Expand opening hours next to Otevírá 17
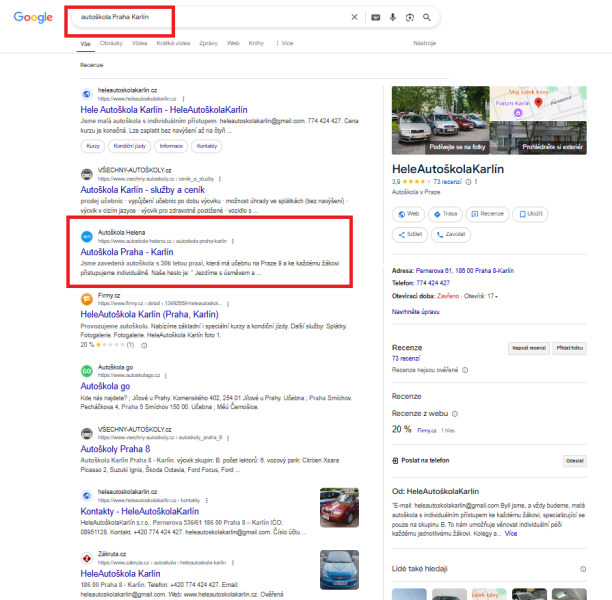The image size is (612, 600). pos(496,297)
